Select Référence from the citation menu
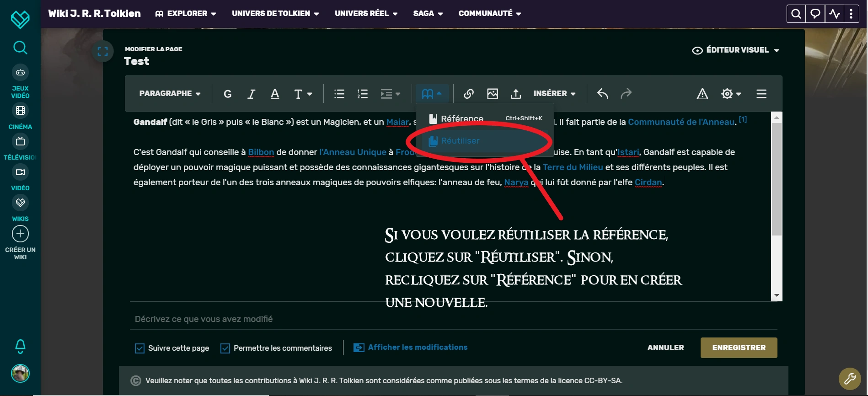The image size is (868, 396). click(485, 119)
